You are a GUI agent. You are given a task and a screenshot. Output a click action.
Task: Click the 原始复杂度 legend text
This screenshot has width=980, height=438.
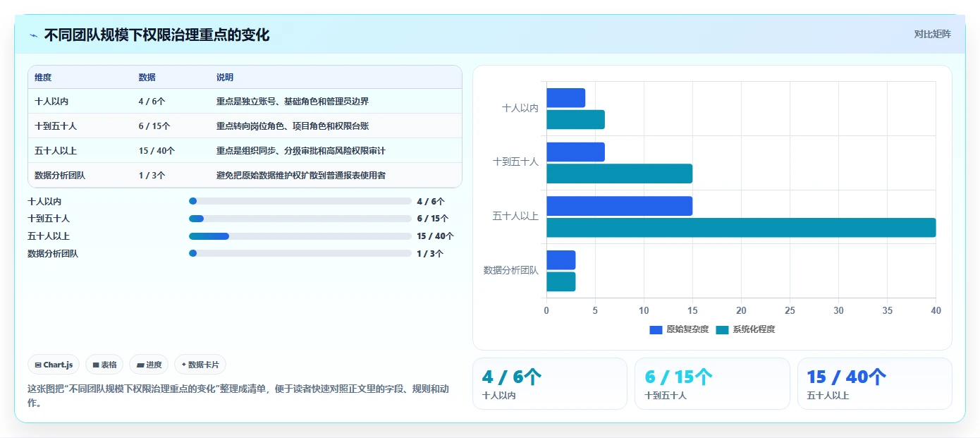click(687, 329)
